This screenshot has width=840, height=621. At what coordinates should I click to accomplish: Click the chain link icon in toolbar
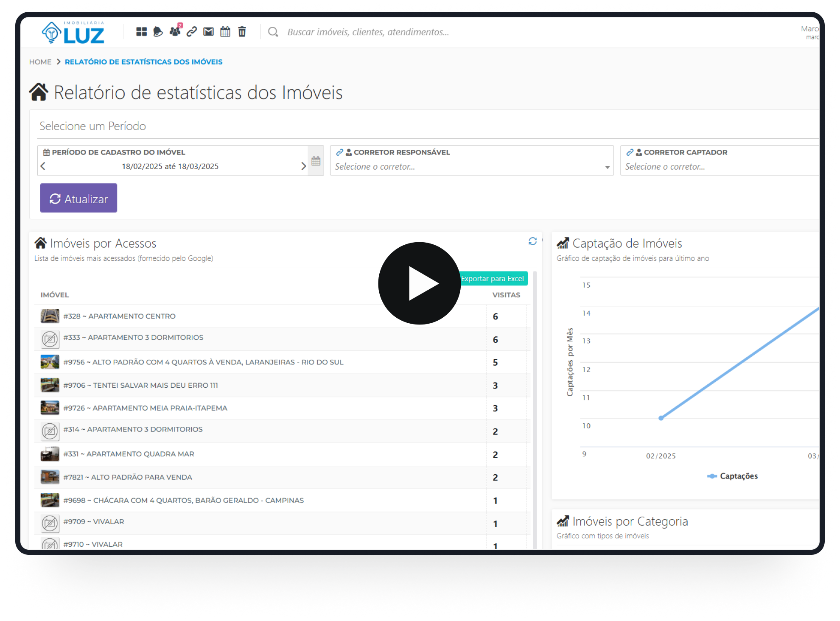(192, 32)
